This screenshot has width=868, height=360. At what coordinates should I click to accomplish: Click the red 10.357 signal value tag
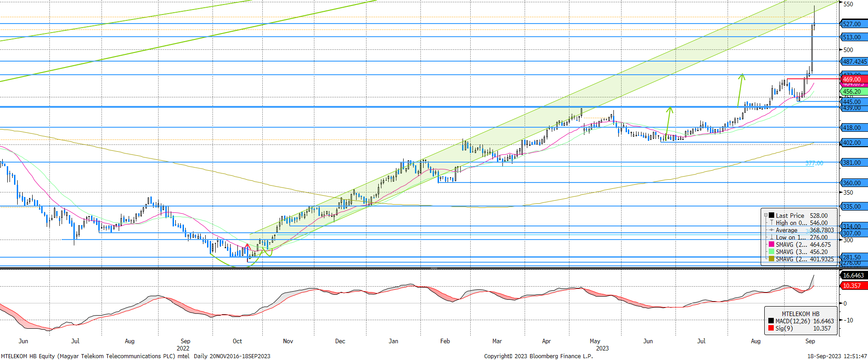854,286
